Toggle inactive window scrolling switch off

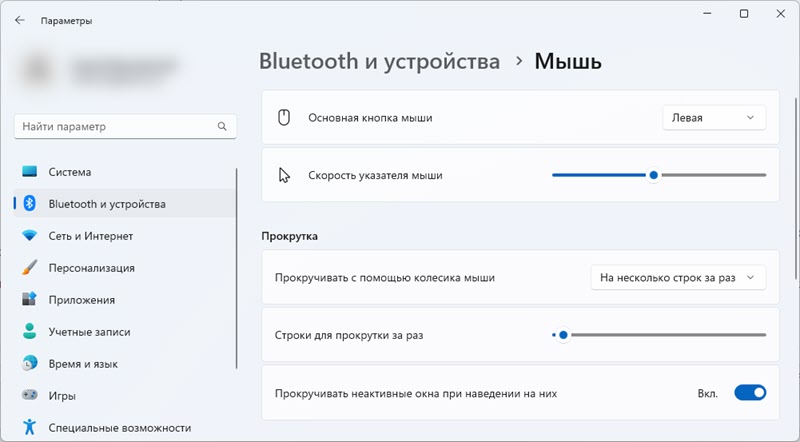coord(749,393)
